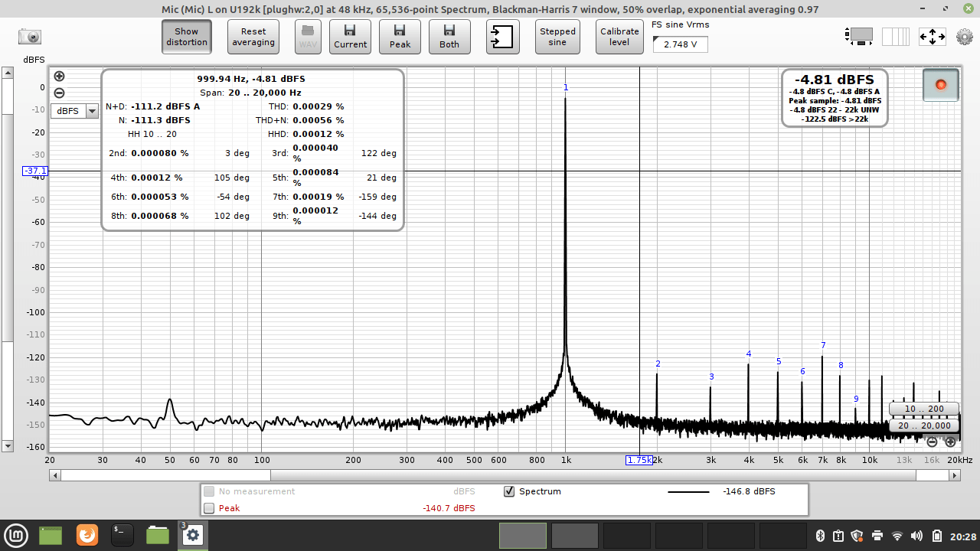Click the 1.75k cursor frequency label

pyautogui.click(x=639, y=460)
